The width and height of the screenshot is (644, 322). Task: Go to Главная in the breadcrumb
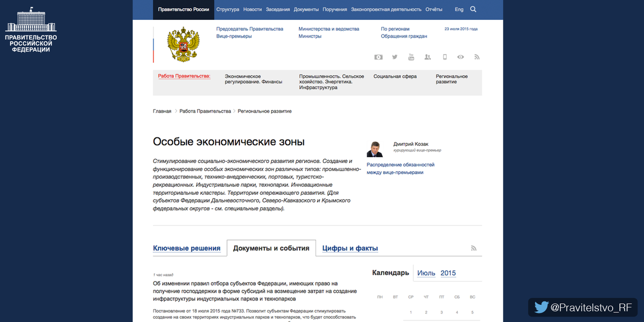[x=162, y=111]
